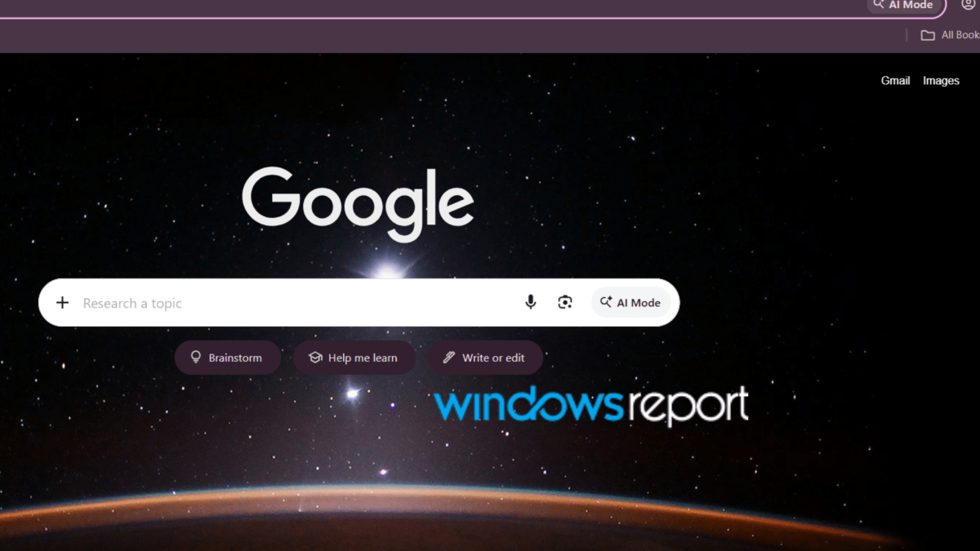Viewport: 980px width, 551px height.
Task: Open the All Bookmarks folder
Action: (x=950, y=35)
